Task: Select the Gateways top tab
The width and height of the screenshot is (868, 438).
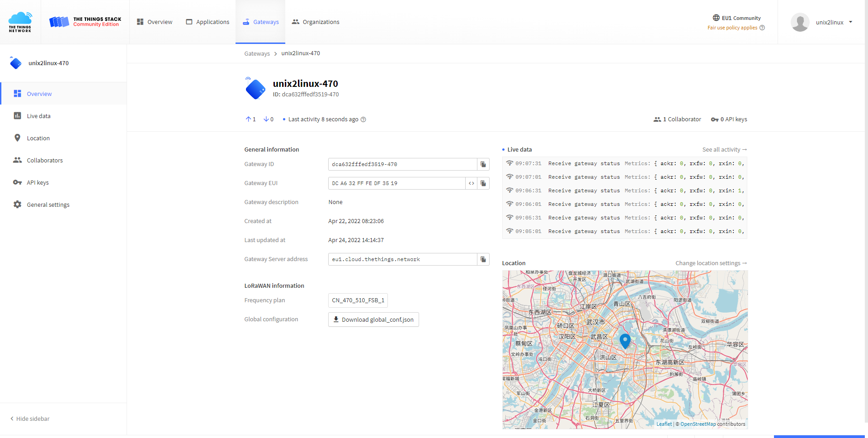Action: coord(260,22)
